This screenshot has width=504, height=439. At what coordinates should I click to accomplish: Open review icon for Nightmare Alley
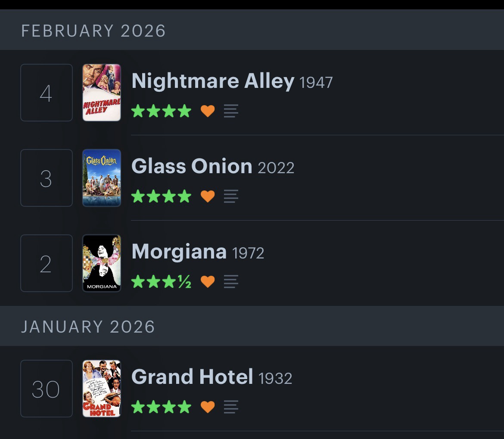click(x=231, y=111)
